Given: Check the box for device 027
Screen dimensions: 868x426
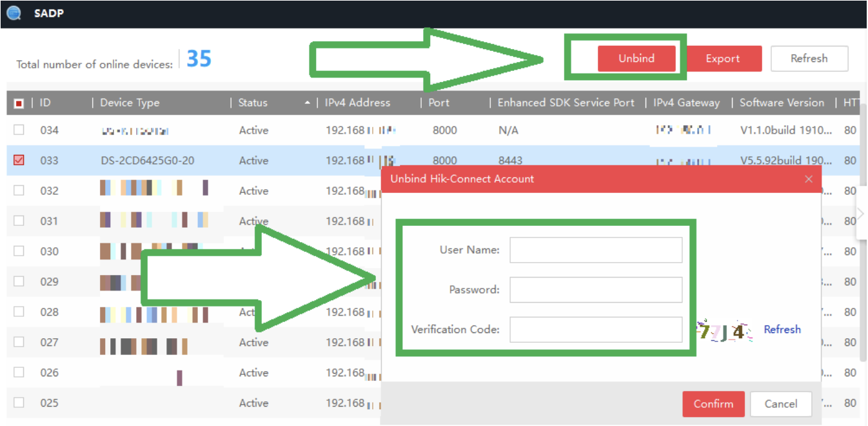Looking at the screenshot, I should (x=19, y=342).
